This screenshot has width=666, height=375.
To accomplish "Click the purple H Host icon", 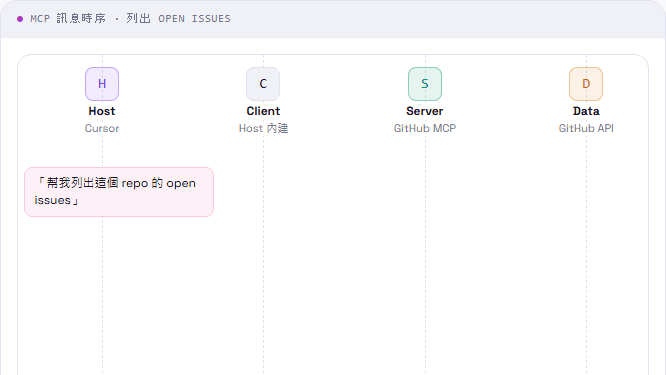I will tap(102, 84).
